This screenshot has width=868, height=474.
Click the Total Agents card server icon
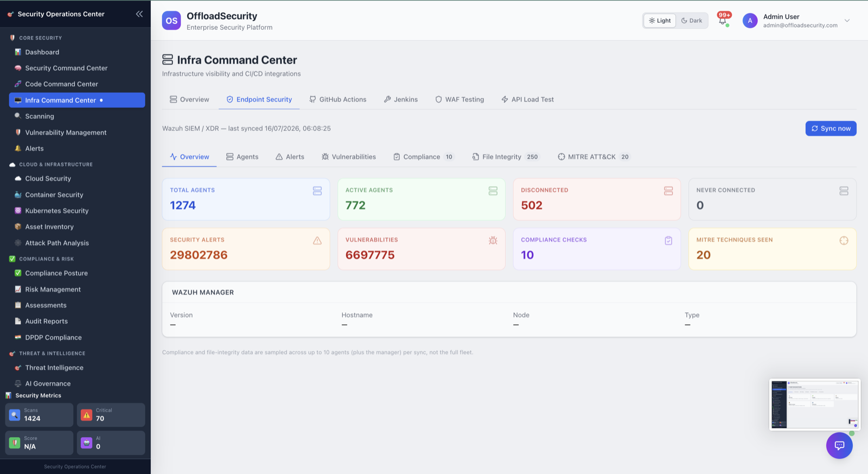(x=317, y=191)
